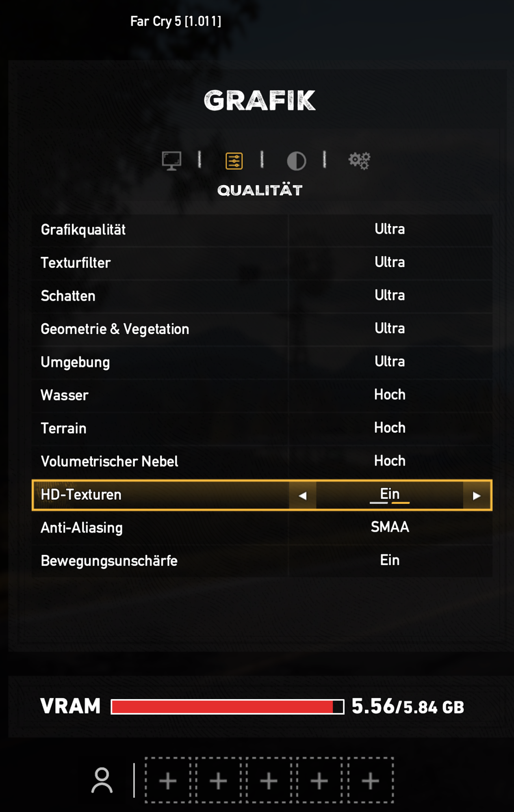Open the monitor display settings tab
The height and width of the screenshot is (812, 514).
tap(171, 161)
